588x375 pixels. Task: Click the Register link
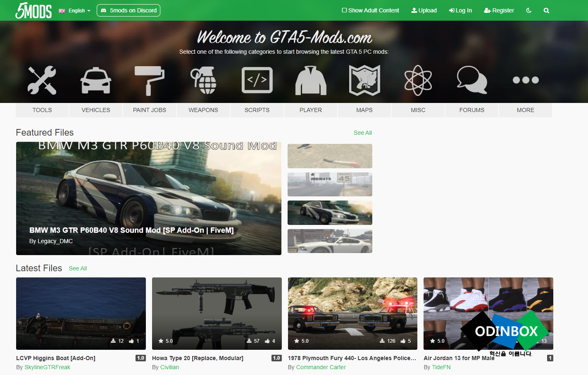click(499, 10)
